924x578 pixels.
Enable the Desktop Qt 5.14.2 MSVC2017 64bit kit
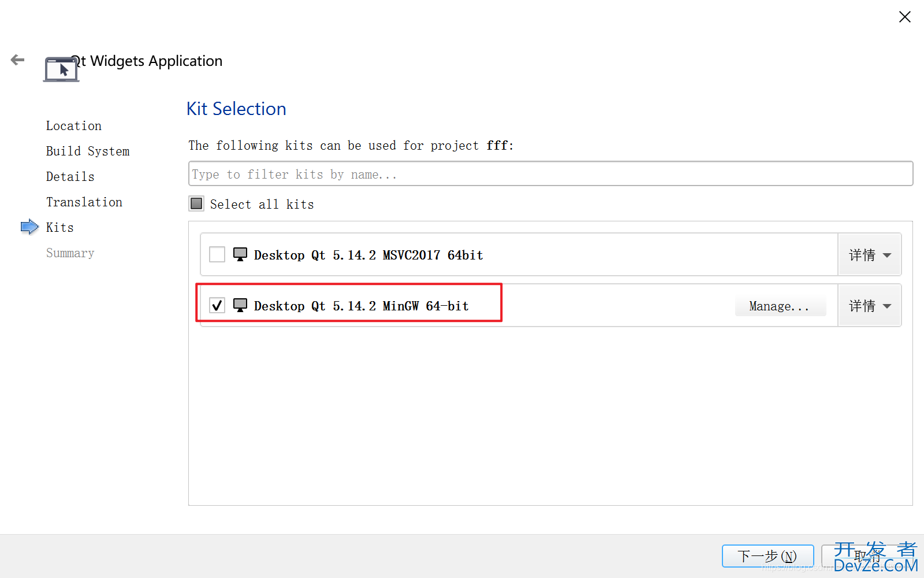(x=217, y=254)
